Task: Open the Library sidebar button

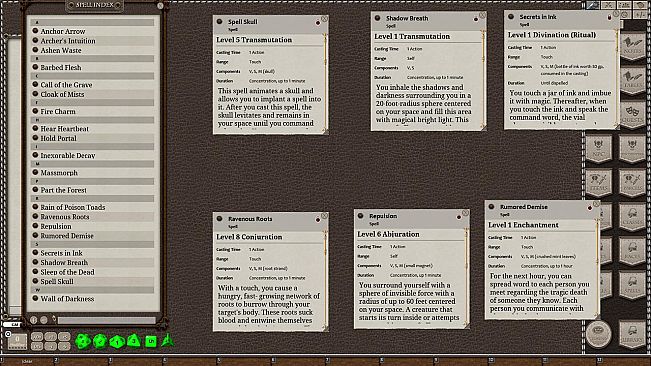Action: [632, 334]
